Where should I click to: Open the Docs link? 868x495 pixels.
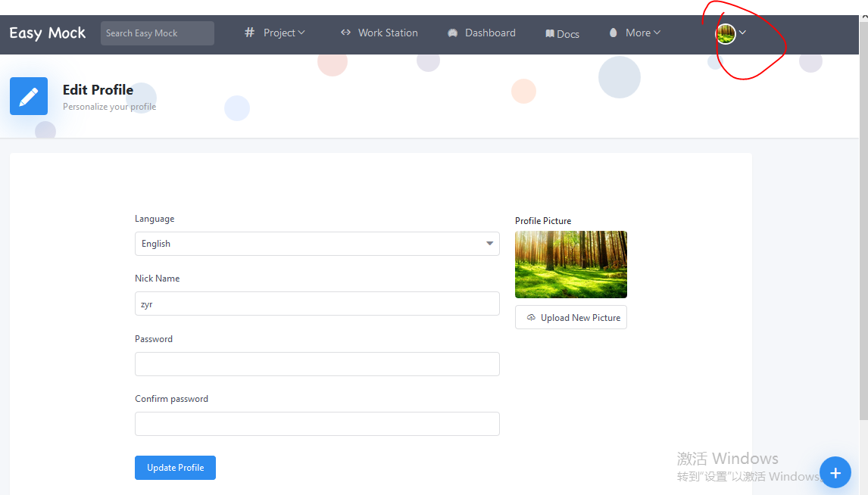point(567,33)
